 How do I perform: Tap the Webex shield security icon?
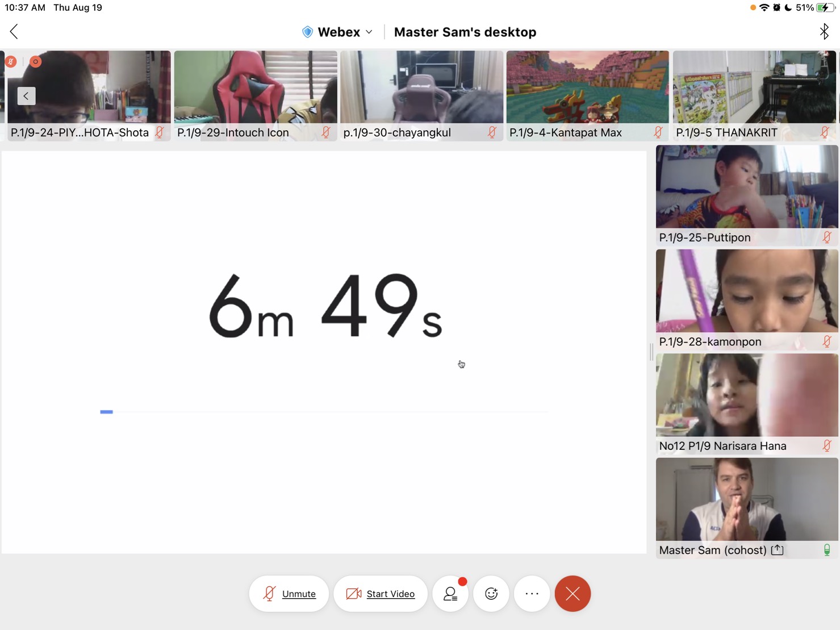(x=307, y=32)
